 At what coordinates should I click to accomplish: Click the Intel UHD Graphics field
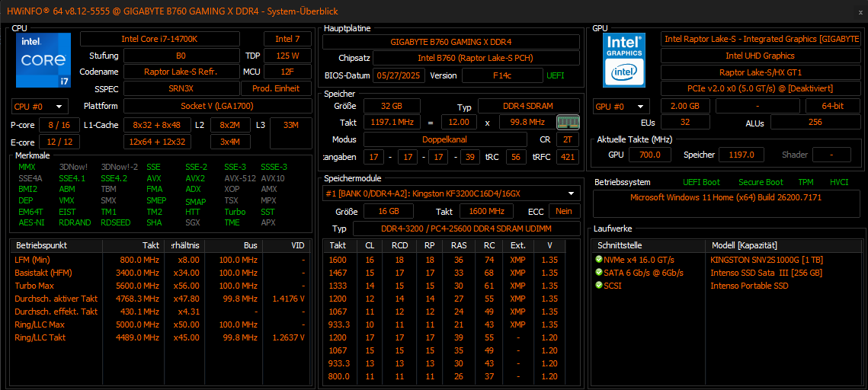(760, 56)
